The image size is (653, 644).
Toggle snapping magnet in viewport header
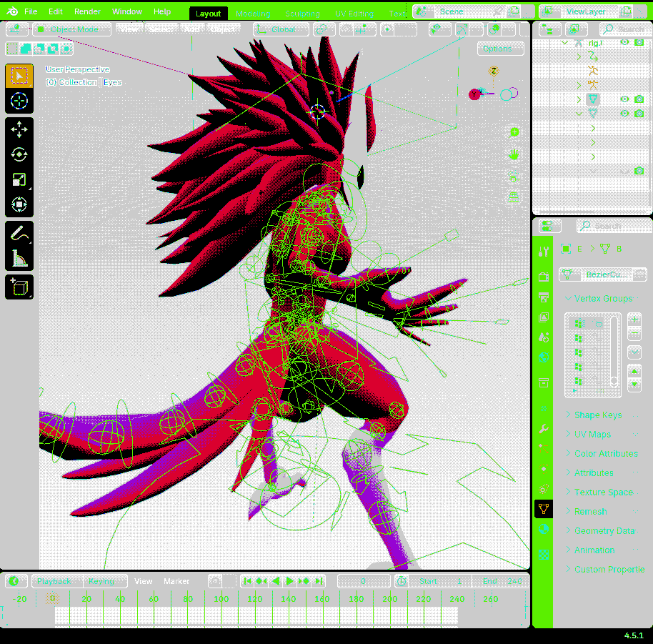[347, 29]
